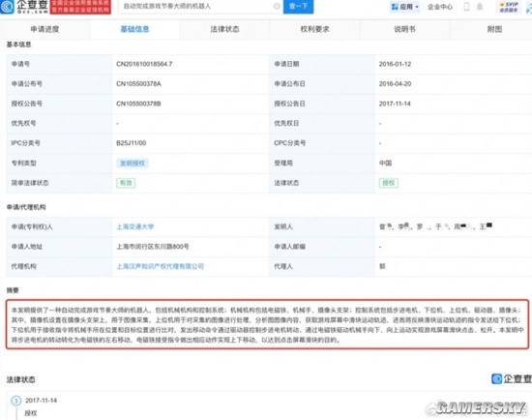Switch to the 附图 tab
The height and width of the screenshot is (420, 532).
point(494,29)
